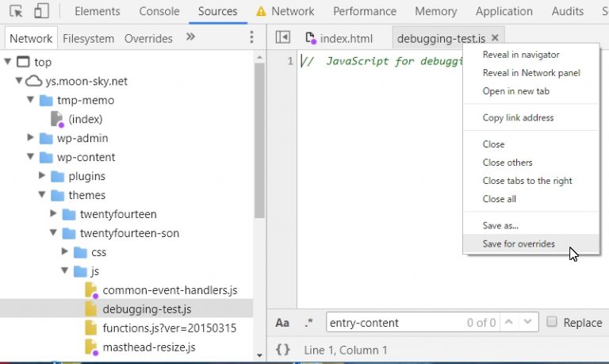Viewport: 609px width, 364px height.
Task: Go to next search result arrow
Action: tap(527, 322)
